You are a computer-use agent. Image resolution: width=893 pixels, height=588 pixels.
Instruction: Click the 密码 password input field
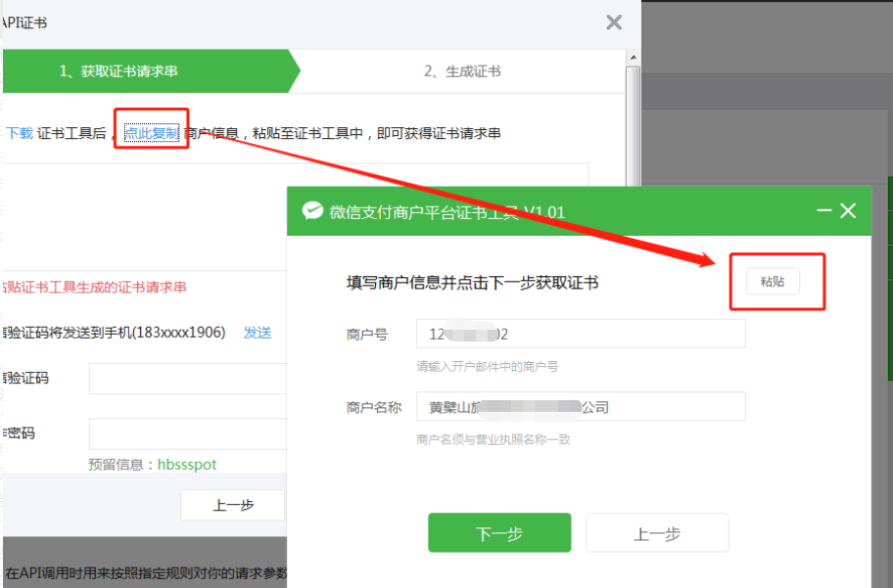pyautogui.click(x=186, y=432)
